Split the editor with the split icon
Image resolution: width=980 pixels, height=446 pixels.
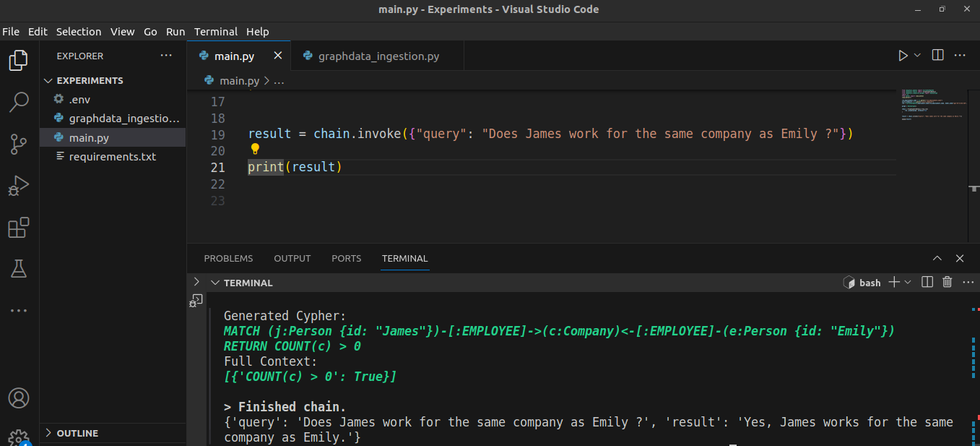point(937,55)
